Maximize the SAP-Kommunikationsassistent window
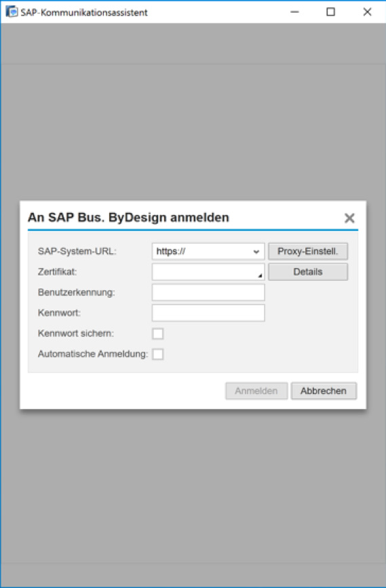 pos(330,12)
